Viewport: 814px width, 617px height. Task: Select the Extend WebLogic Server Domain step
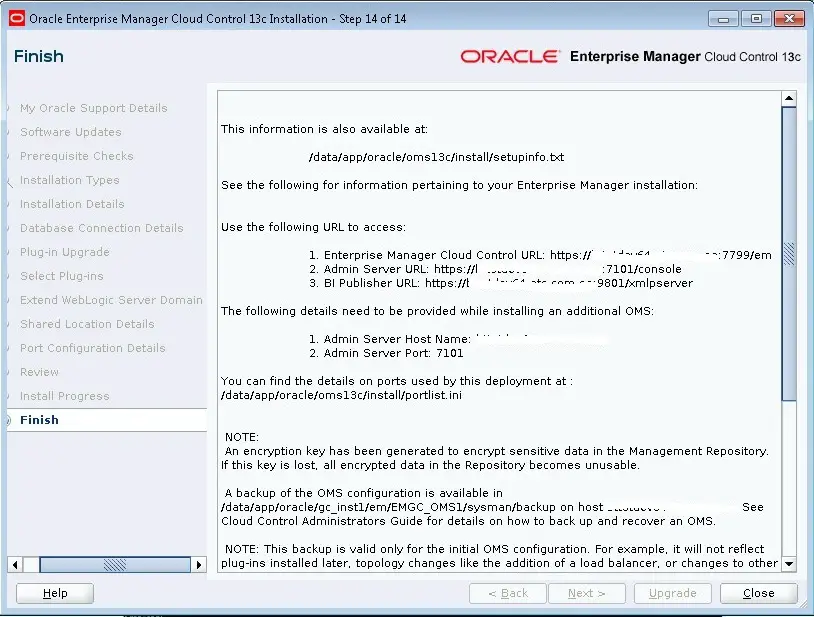coord(111,300)
